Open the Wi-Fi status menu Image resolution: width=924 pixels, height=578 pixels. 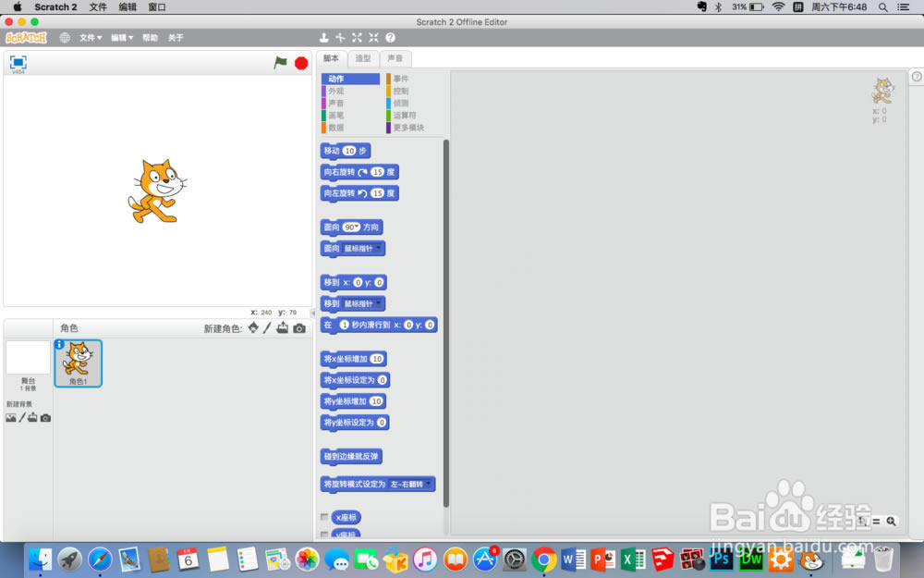pos(778,7)
